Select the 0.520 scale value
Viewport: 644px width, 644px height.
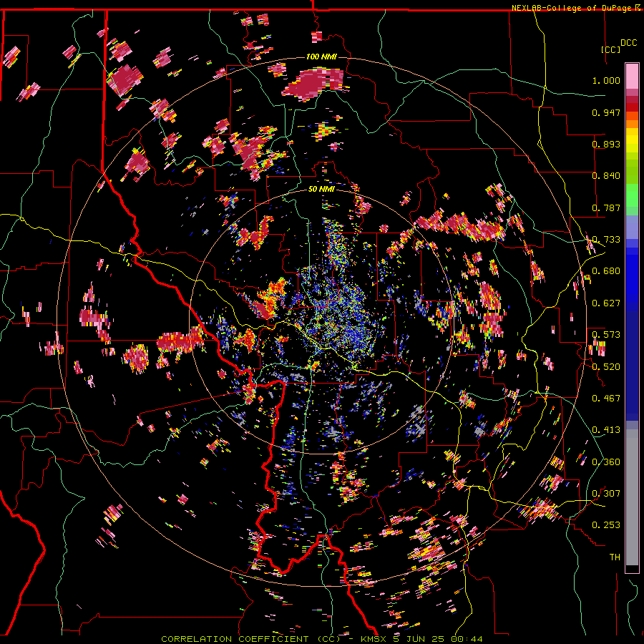[606, 366]
